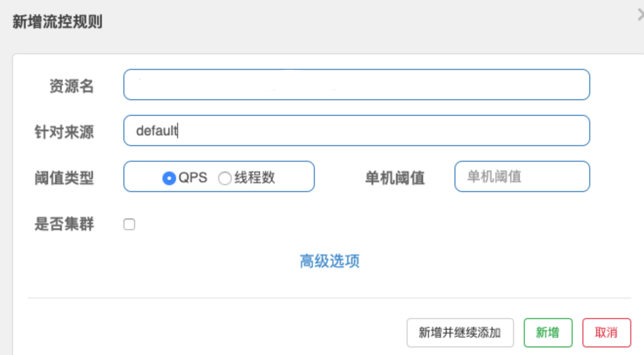This screenshot has width=644, height=355.
Task: Click the green 新增 button
Action: click(x=548, y=333)
